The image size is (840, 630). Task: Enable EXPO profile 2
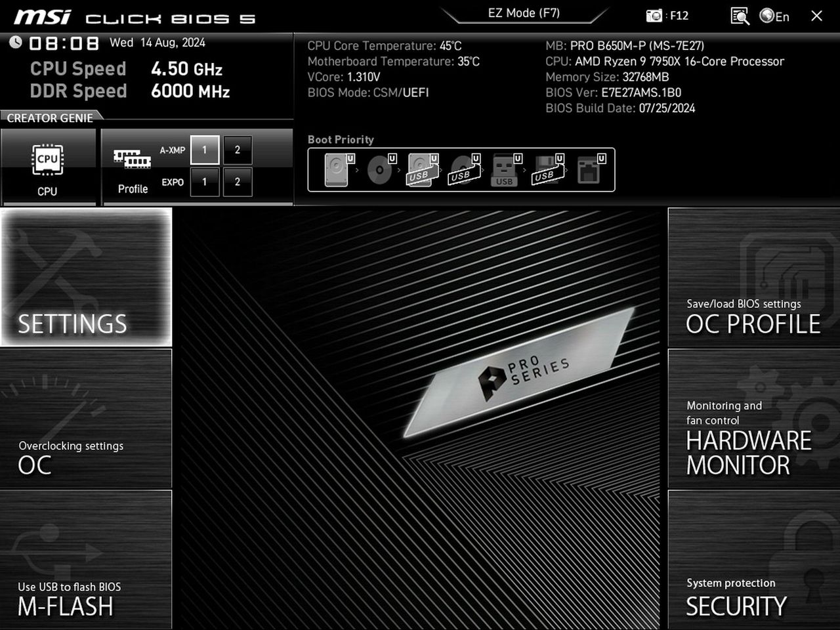[238, 182]
